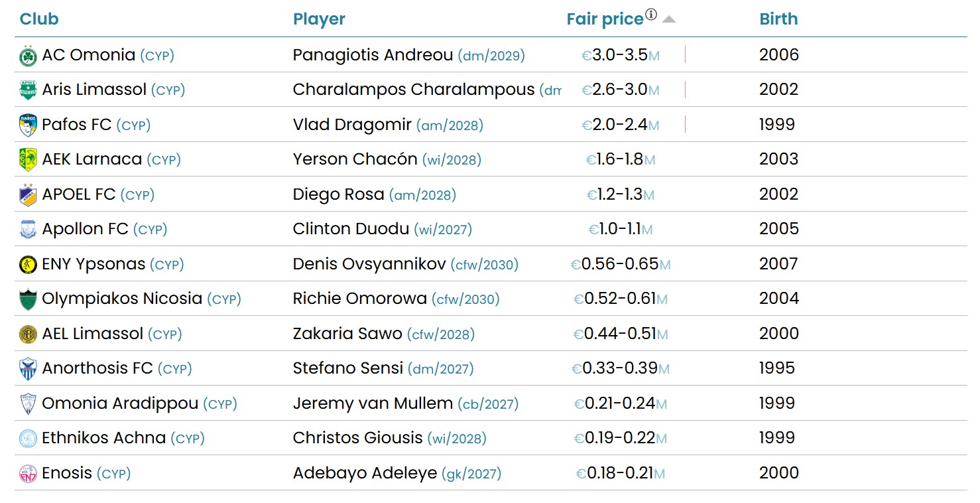
Task: Open the Apollon FC club page
Action: (85, 229)
